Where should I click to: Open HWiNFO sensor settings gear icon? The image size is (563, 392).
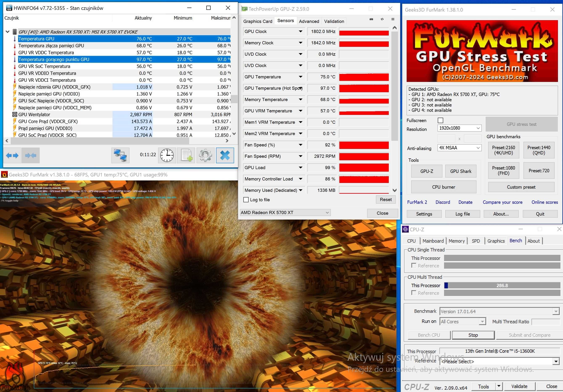tap(206, 155)
